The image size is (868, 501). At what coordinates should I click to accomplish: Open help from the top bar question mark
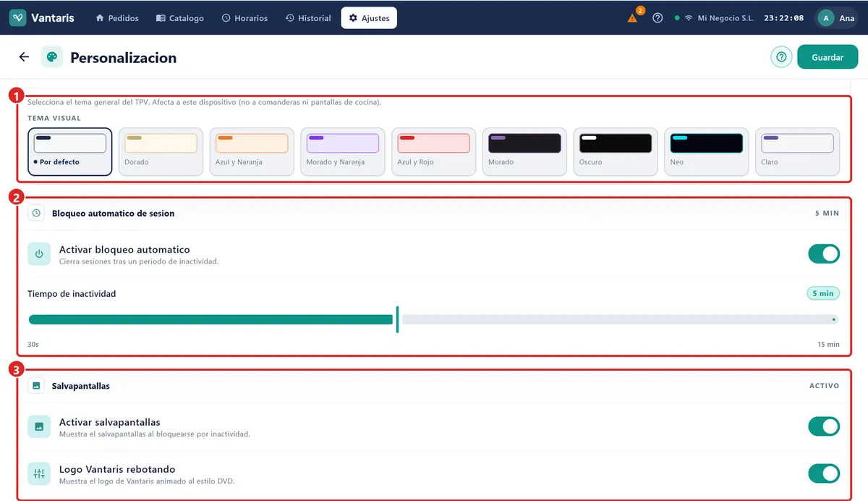tap(658, 18)
